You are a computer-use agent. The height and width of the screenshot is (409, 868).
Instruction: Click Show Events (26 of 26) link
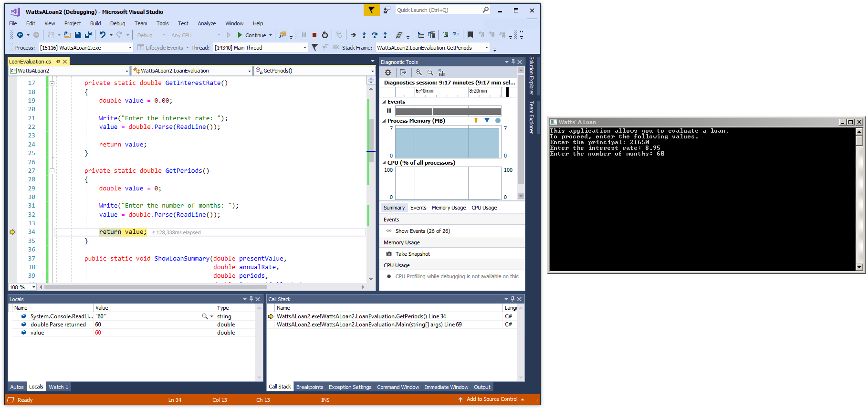tap(423, 231)
